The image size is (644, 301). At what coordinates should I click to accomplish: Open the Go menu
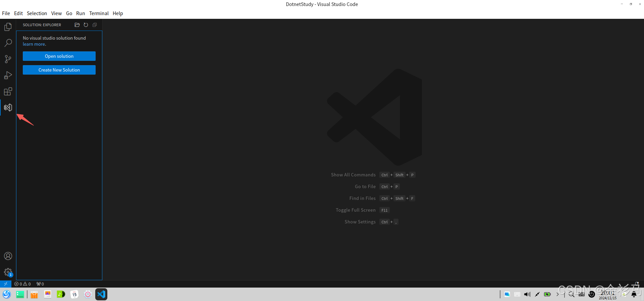pyautogui.click(x=69, y=13)
